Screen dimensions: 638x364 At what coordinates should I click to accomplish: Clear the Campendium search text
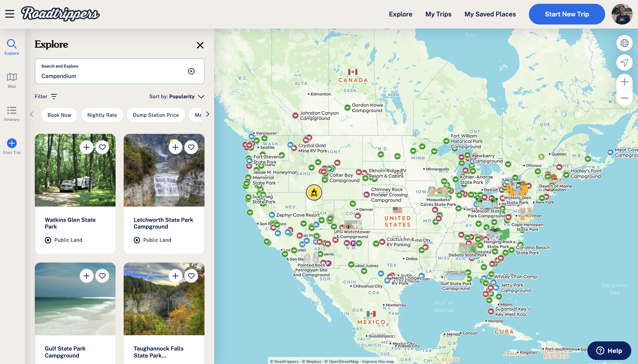coord(191,71)
